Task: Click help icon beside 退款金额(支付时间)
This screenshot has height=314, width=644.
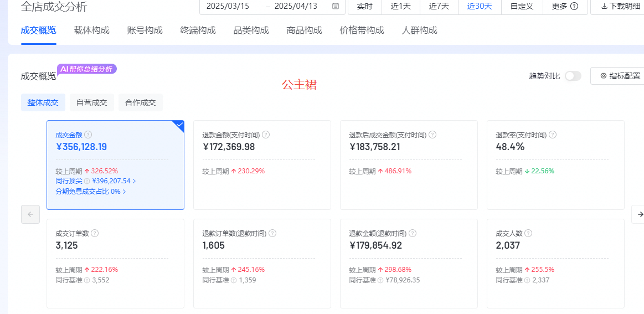Action: (266, 135)
